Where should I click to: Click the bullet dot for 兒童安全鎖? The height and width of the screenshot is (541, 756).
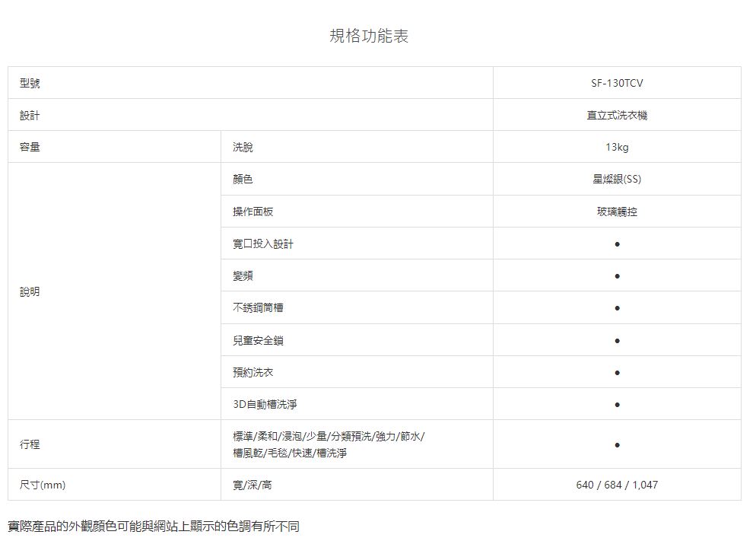(x=617, y=341)
